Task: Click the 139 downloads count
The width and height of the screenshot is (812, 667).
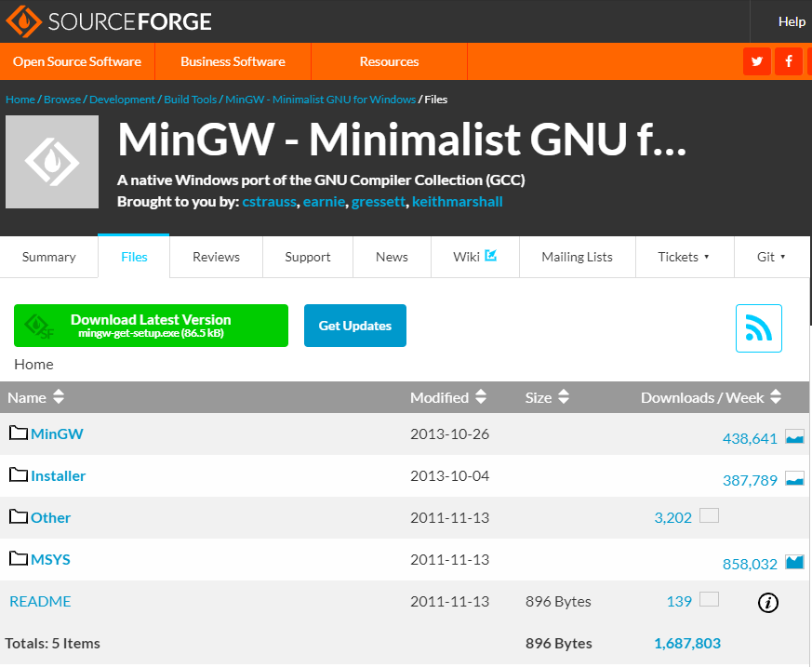Action: point(679,601)
